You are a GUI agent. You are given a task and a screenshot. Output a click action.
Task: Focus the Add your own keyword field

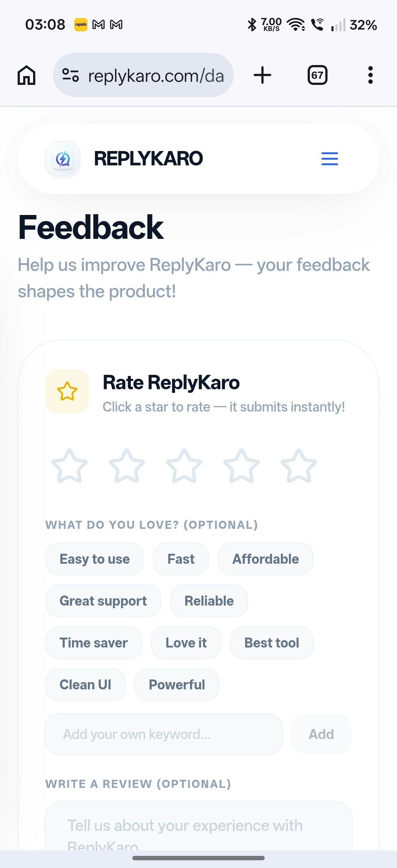[x=163, y=734]
